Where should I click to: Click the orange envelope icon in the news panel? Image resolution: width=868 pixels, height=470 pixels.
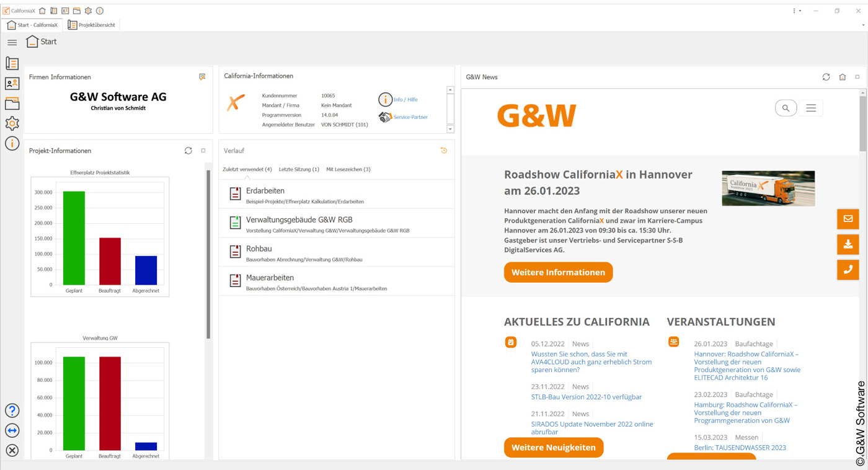pos(848,219)
